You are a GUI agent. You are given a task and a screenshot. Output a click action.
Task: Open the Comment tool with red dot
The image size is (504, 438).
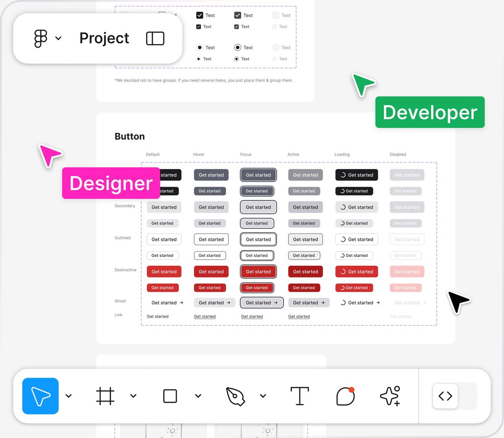click(x=346, y=396)
